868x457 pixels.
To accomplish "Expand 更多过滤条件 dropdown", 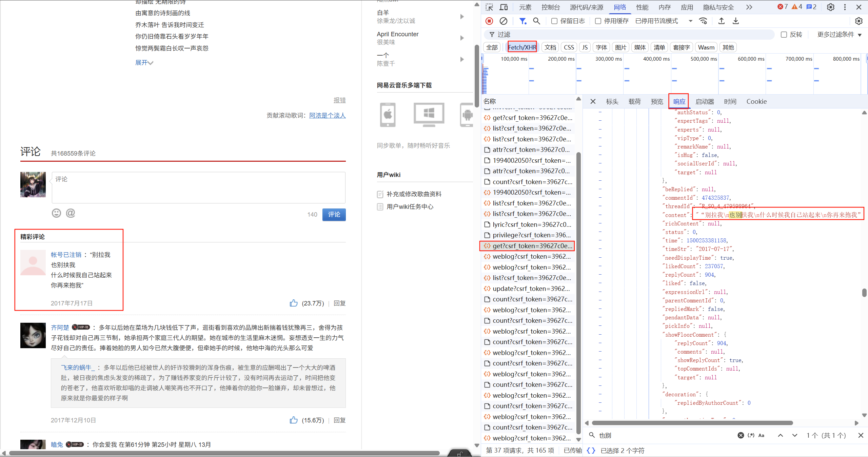I will coord(839,35).
